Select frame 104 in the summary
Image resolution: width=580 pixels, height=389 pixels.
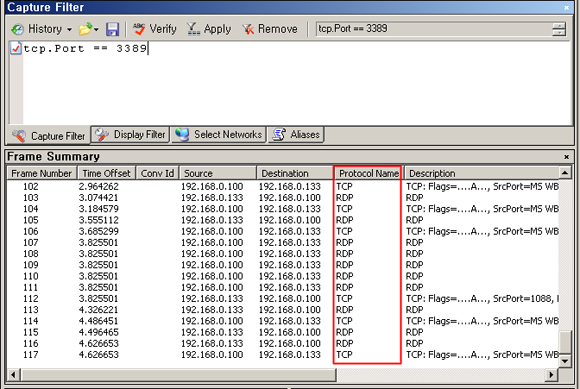point(283,209)
